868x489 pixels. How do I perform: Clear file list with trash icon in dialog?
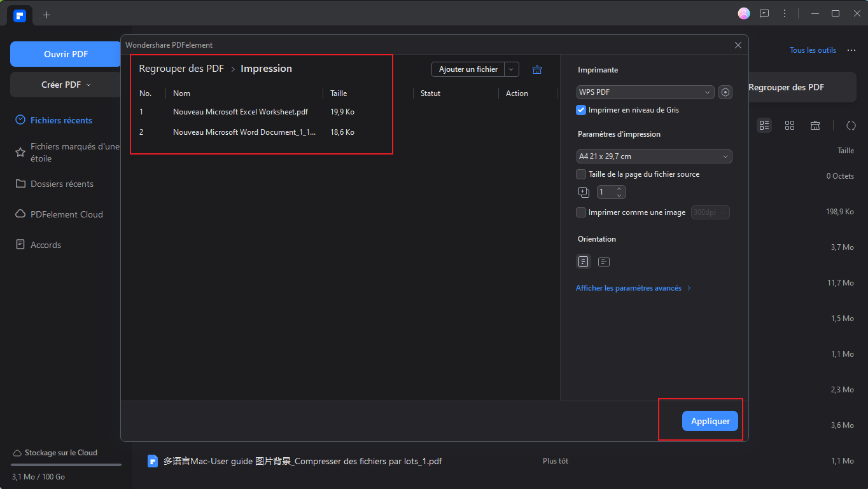point(537,69)
